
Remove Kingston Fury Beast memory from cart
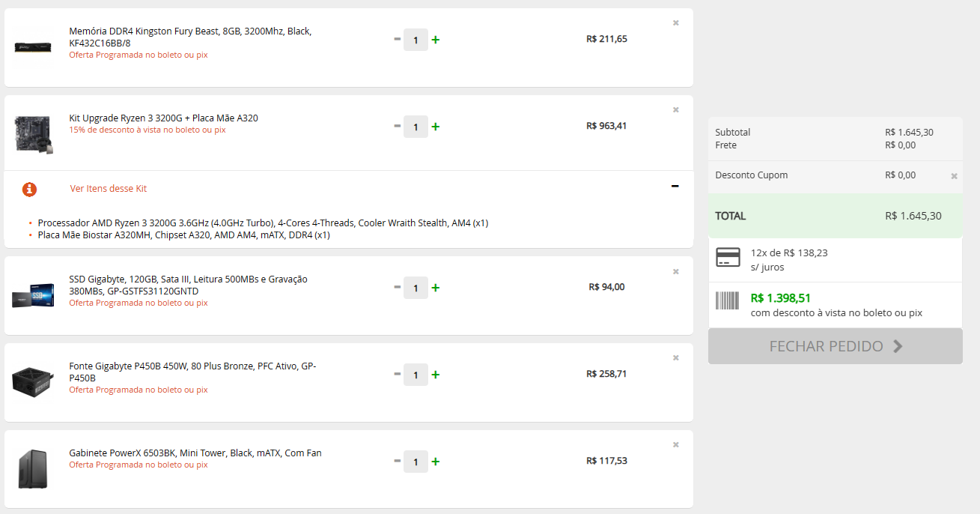point(676,22)
